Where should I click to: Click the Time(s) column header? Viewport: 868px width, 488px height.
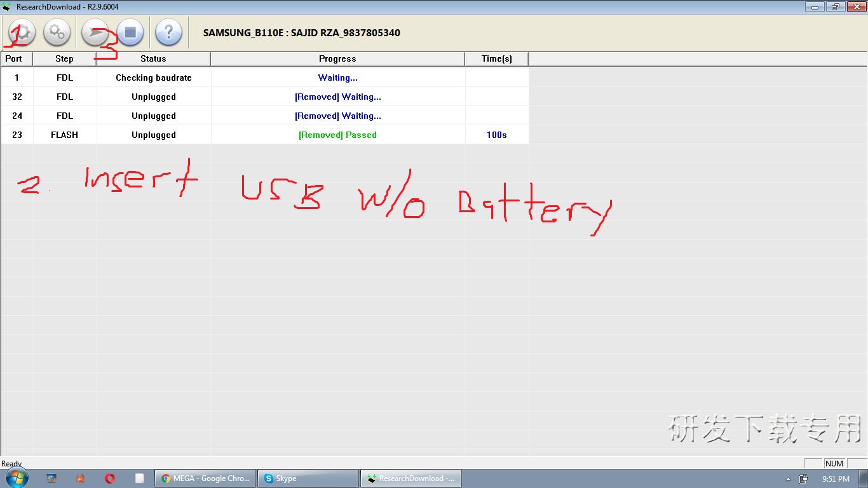(496, 58)
